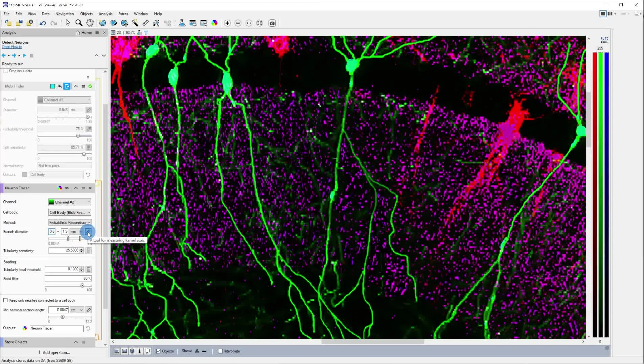Redo the last action
This screenshot has height=364, width=644.
(x=53, y=23)
